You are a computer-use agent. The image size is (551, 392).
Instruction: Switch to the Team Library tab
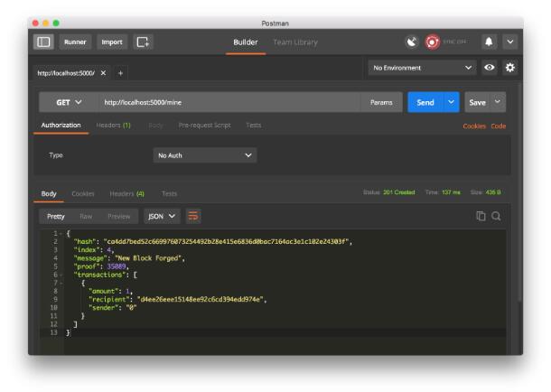point(295,42)
